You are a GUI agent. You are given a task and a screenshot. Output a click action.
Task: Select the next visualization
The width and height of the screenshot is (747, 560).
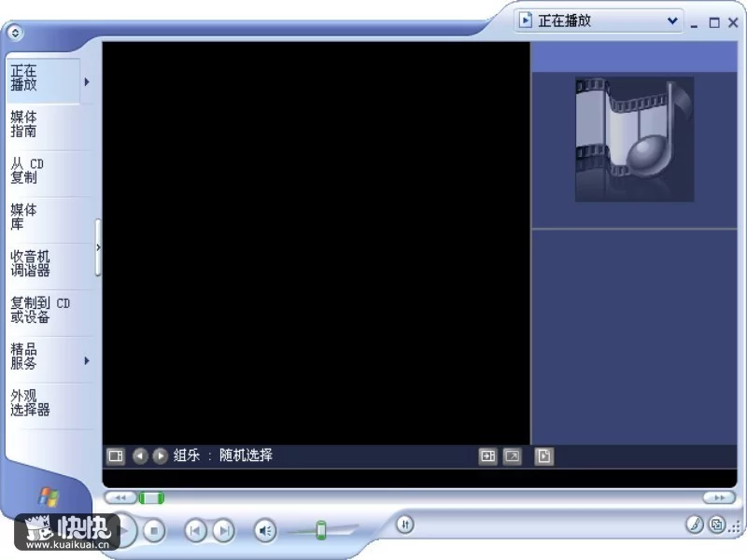[x=161, y=456]
